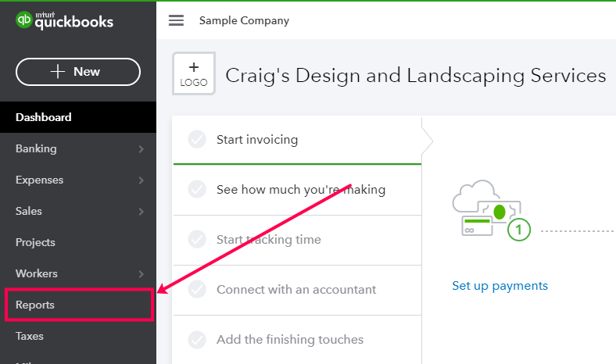Check the Connect with an accountant circle

(197, 289)
